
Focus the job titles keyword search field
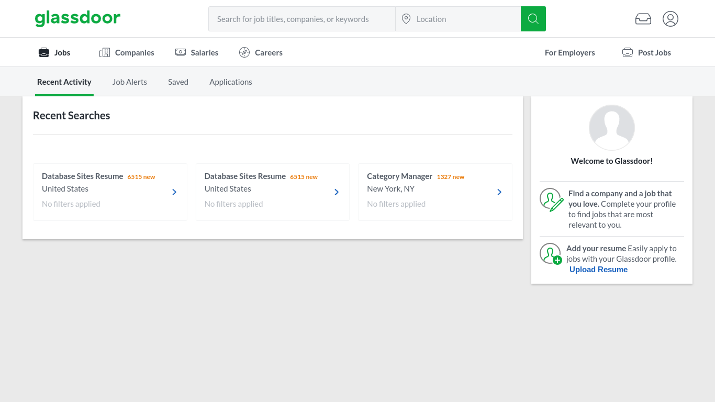click(302, 19)
